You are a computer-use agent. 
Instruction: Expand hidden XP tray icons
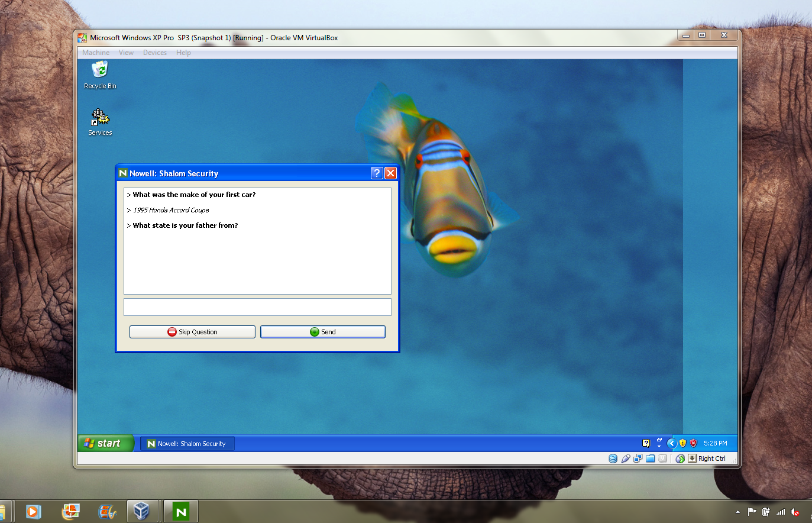point(671,443)
